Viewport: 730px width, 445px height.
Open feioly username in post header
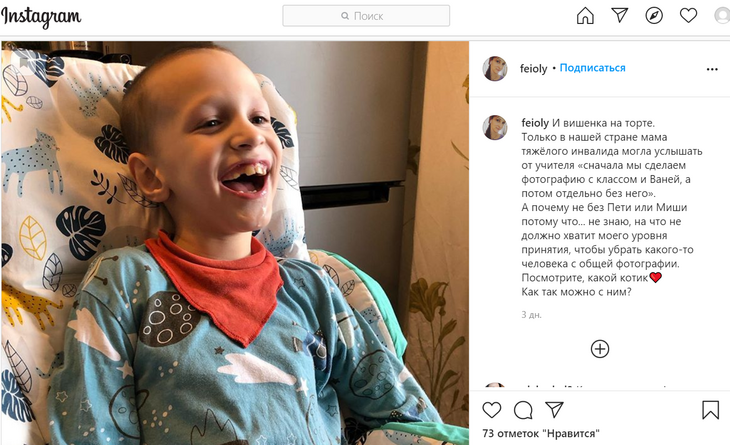point(534,68)
